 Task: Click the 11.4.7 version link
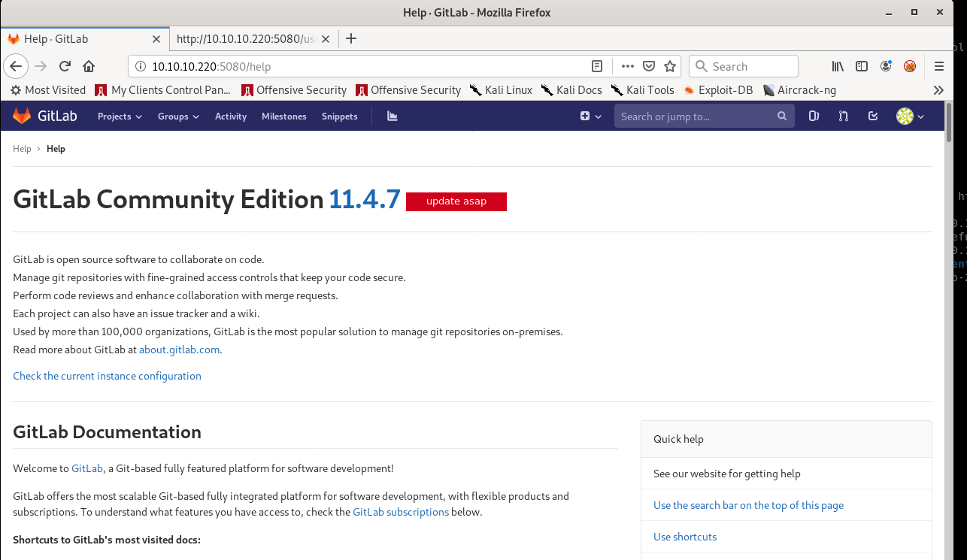tap(365, 199)
